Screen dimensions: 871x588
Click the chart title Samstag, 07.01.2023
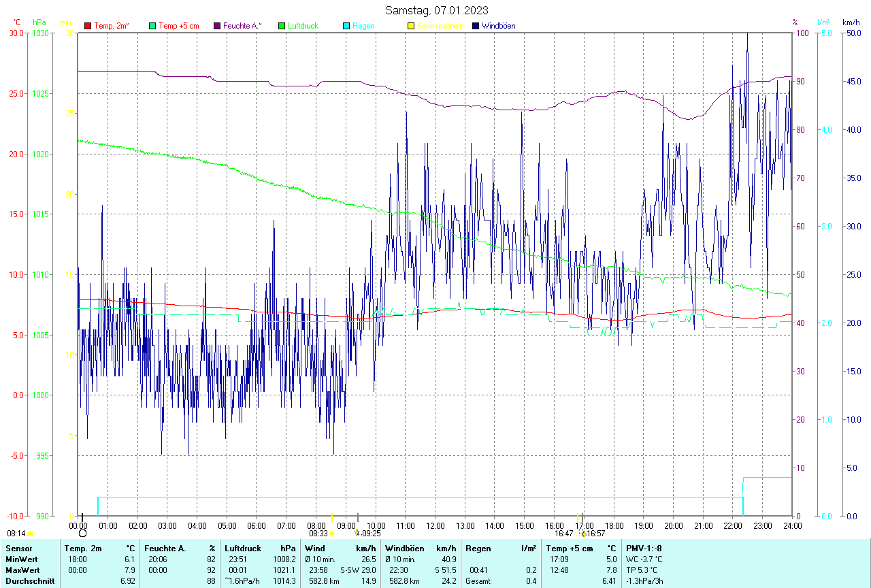point(436,10)
